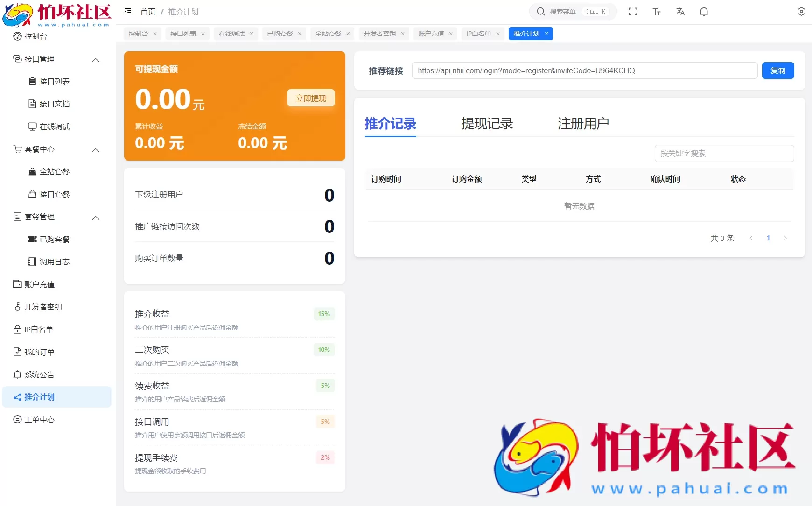Select 工单中心 in the sidebar
The width and height of the screenshot is (812, 506).
[39, 420]
